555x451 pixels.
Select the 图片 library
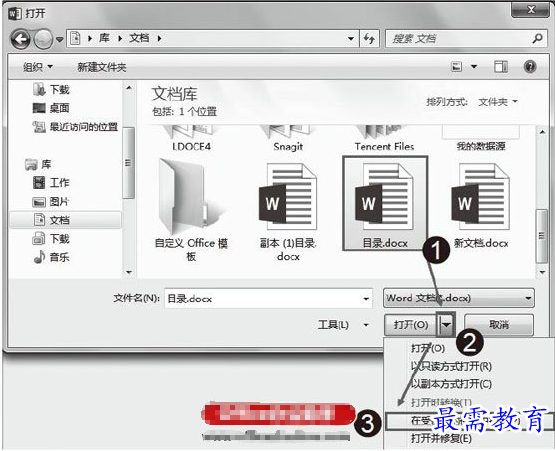(x=51, y=201)
